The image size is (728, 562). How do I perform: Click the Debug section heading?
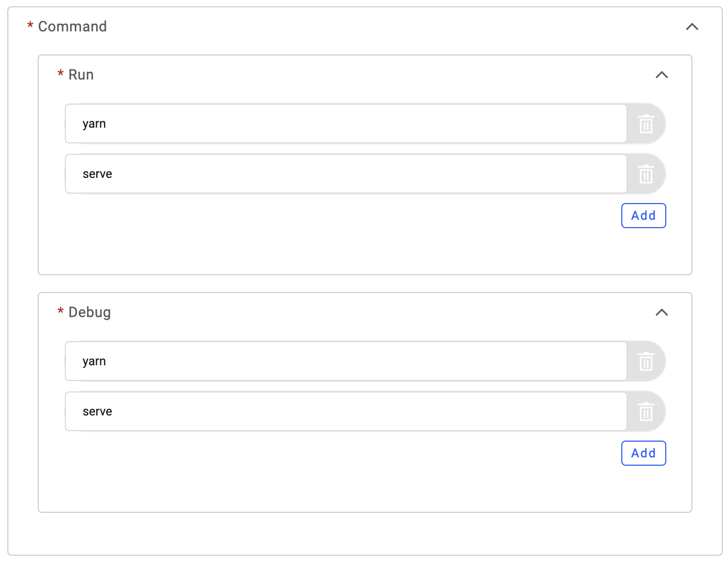(89, 312)
